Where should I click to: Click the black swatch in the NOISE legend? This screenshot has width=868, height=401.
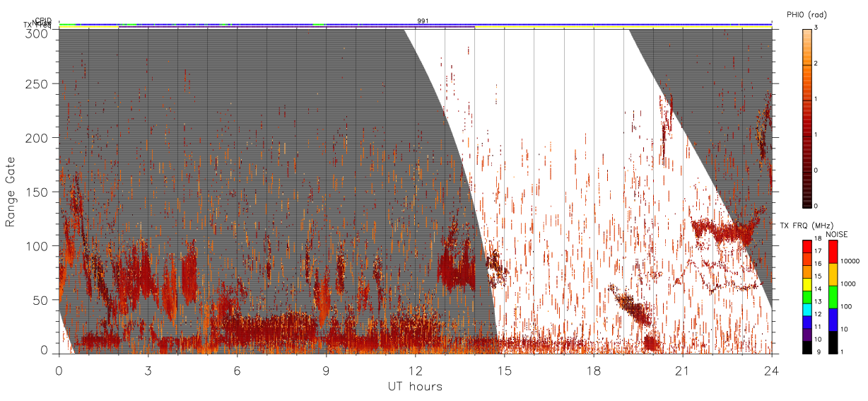pos(833,342)
